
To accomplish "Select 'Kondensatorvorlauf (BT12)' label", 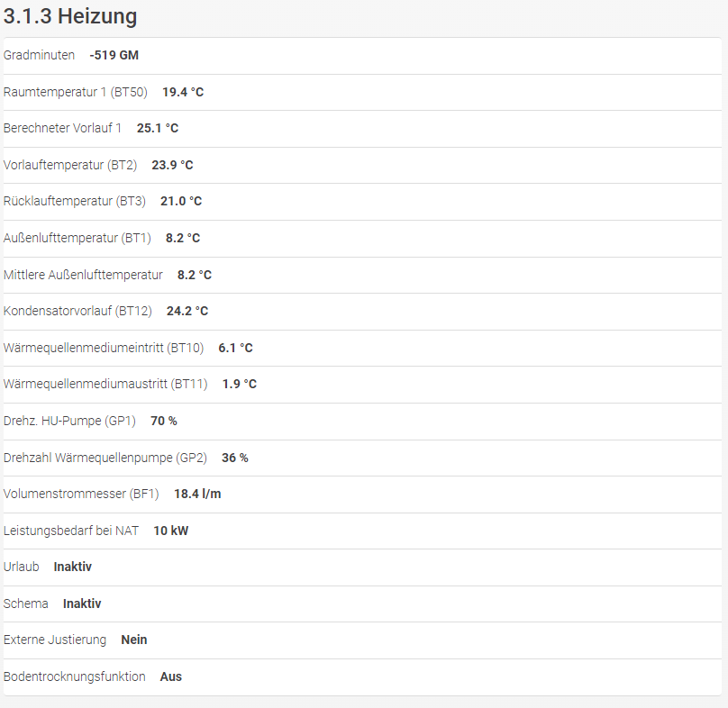I will [77, 311].
